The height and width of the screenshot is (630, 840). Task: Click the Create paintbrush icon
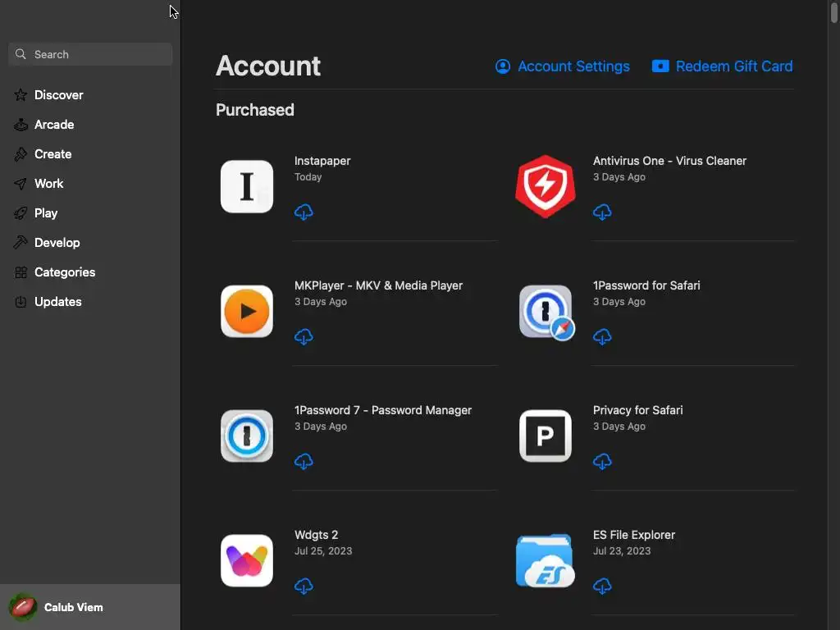21,153
